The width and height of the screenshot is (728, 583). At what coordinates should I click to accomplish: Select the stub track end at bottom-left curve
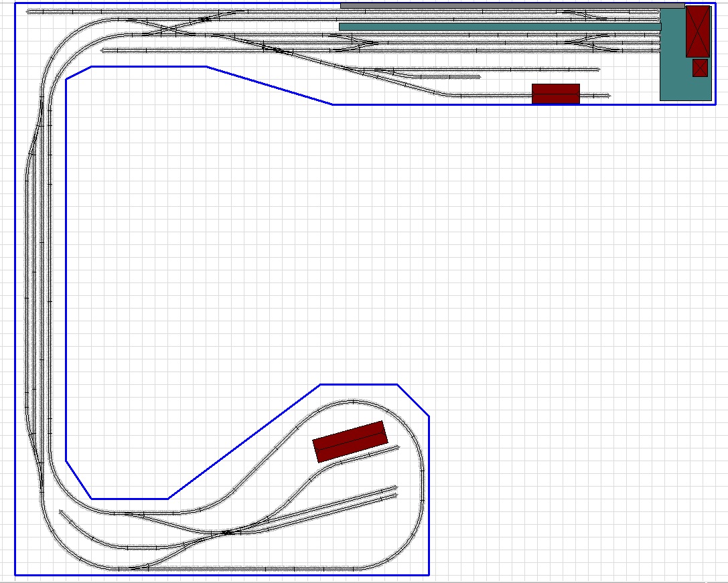(61, 513)
